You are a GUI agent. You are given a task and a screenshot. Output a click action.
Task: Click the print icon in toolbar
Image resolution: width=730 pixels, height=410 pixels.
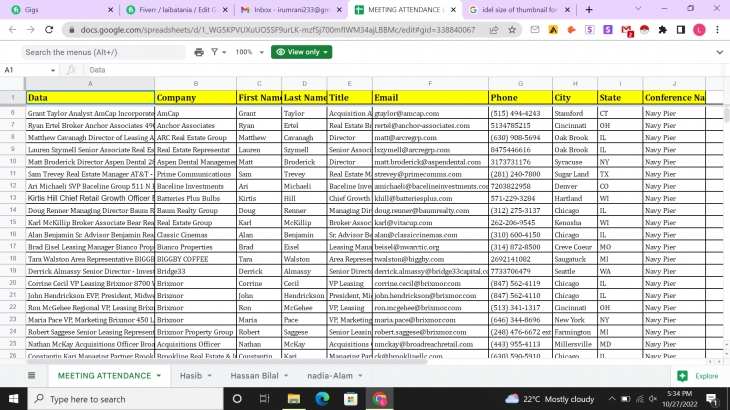(199, 52)
